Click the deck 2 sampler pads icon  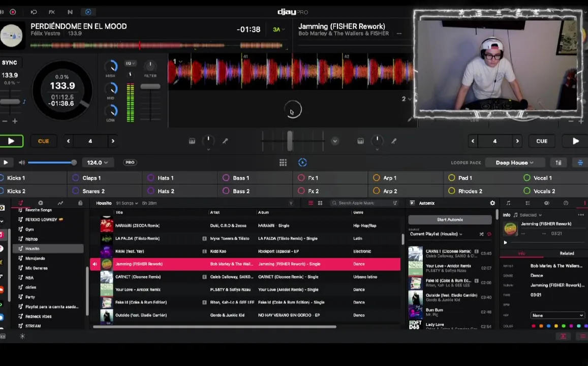tap(360, 141)
